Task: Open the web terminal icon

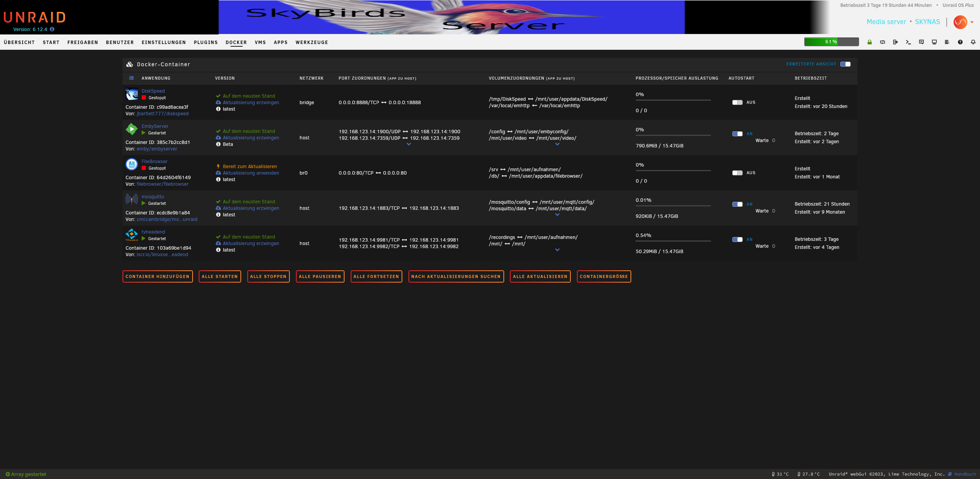Action: (908, 42)
